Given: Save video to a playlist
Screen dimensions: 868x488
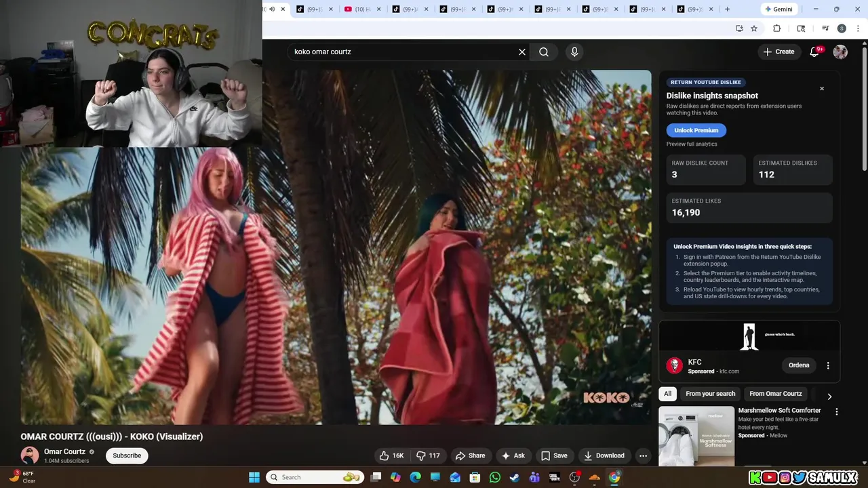Looking at the screenshot, I should pyautogui.click(x=553, y=455).
